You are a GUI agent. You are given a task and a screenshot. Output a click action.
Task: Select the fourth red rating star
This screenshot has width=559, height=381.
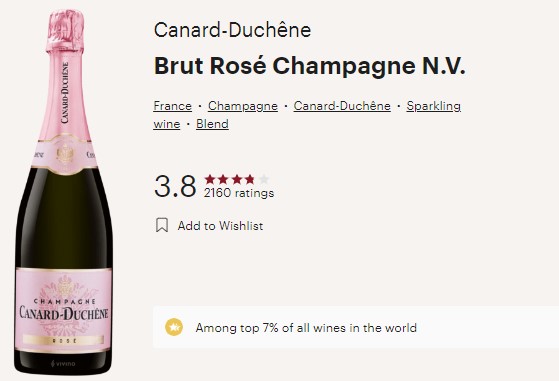250,179
